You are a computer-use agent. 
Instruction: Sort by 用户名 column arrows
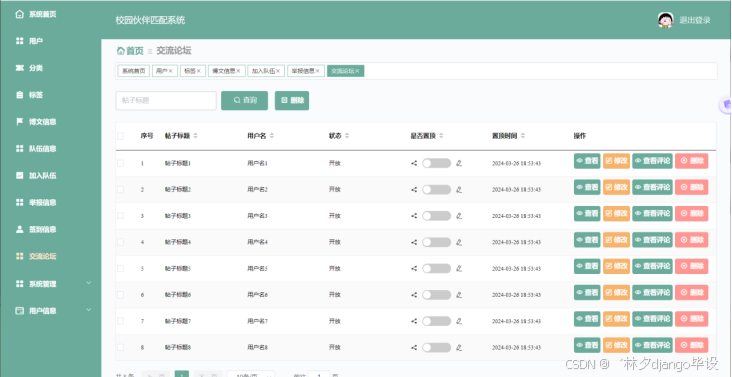point(272,136)
